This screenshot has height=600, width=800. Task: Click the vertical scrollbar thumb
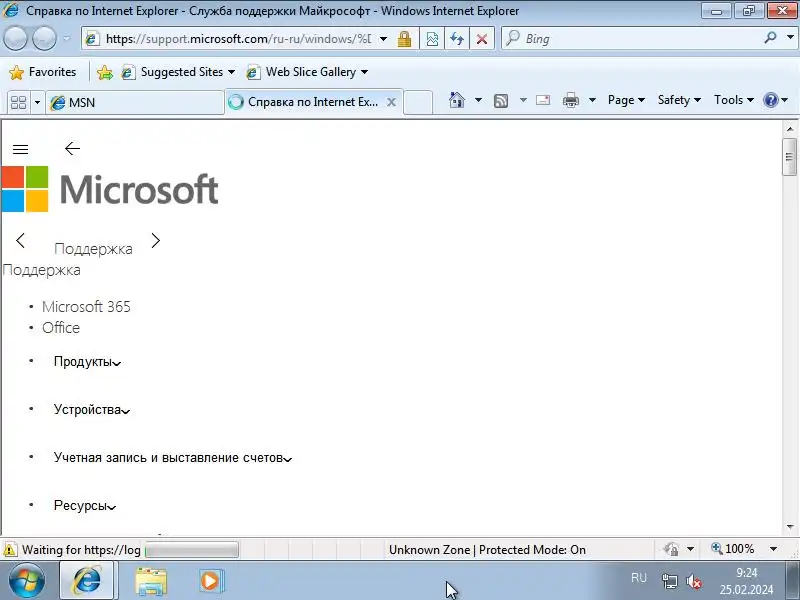tap(790, 157)
